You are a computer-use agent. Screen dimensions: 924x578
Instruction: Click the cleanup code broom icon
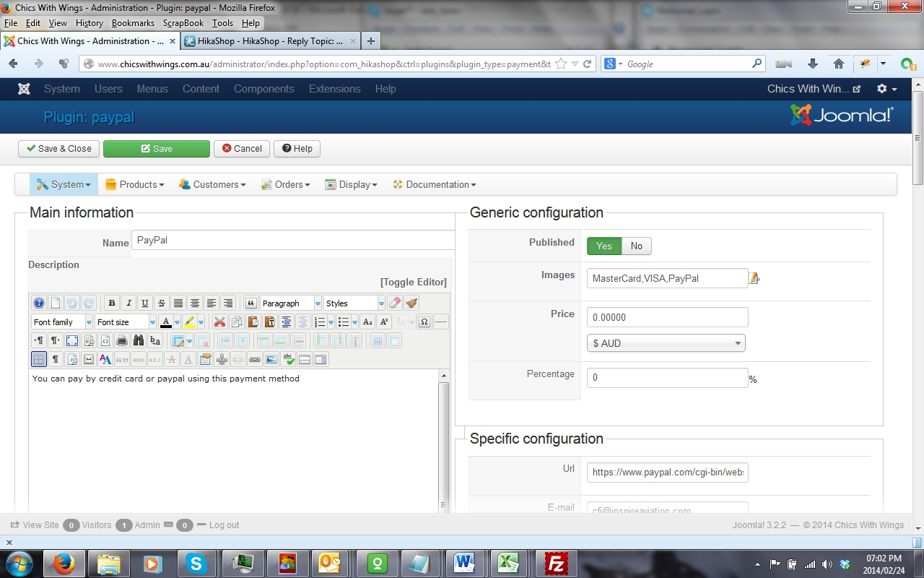(x=411, y=303)
